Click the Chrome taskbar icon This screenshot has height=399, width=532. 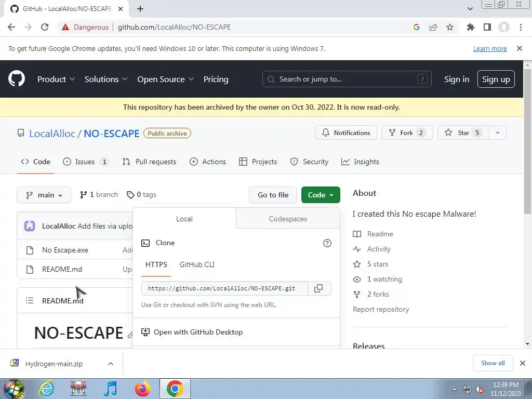click(175, 389)
